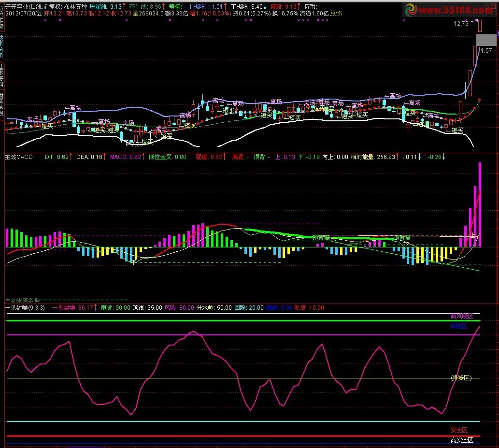Click the amplitude value 振0.61(5.27%)
This screenshot has height=448, width=499.
(252, 14)
